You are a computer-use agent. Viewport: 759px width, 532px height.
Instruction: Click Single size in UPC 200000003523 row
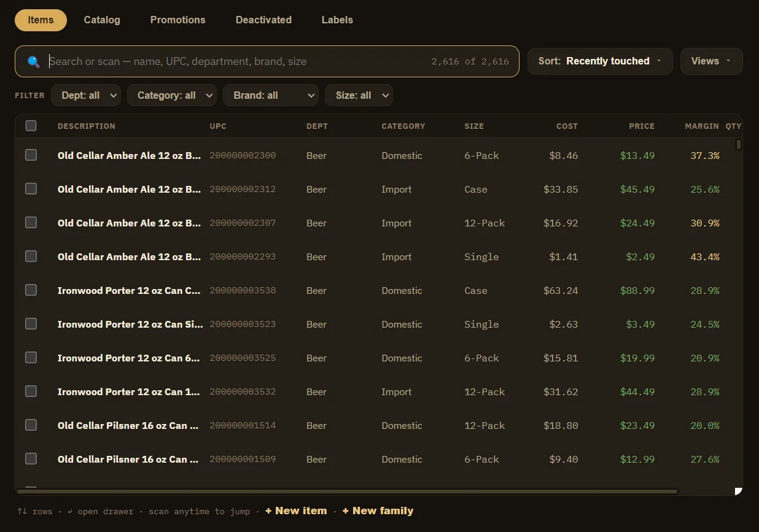pos(481,324)
